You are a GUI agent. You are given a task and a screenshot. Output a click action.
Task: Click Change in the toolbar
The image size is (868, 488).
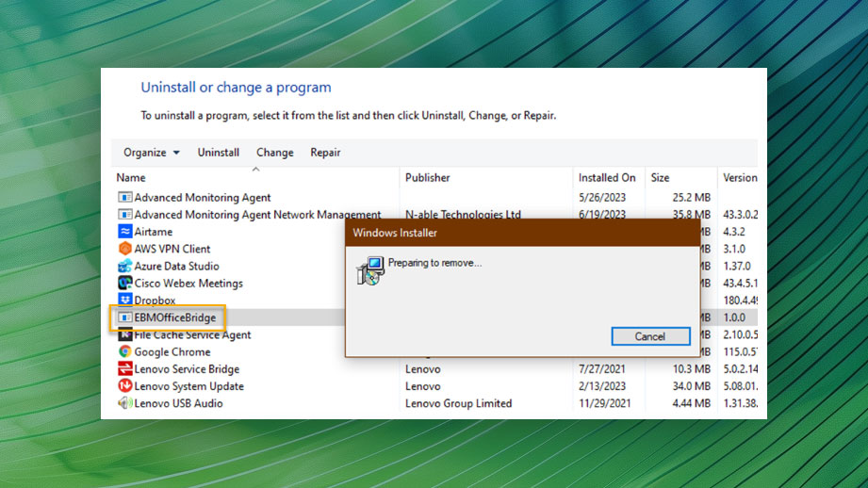pyautogui.click(x=274, y=153)
